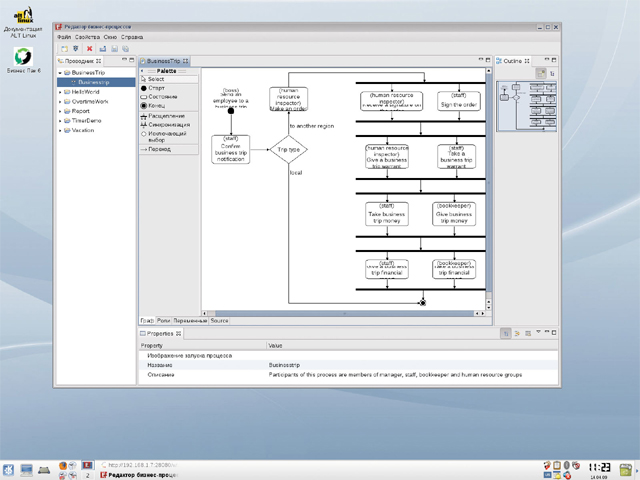This screenshot has height=480, width=640.
Task: Expand the OvertimeWork folder
Action: [x=60, y=102]
